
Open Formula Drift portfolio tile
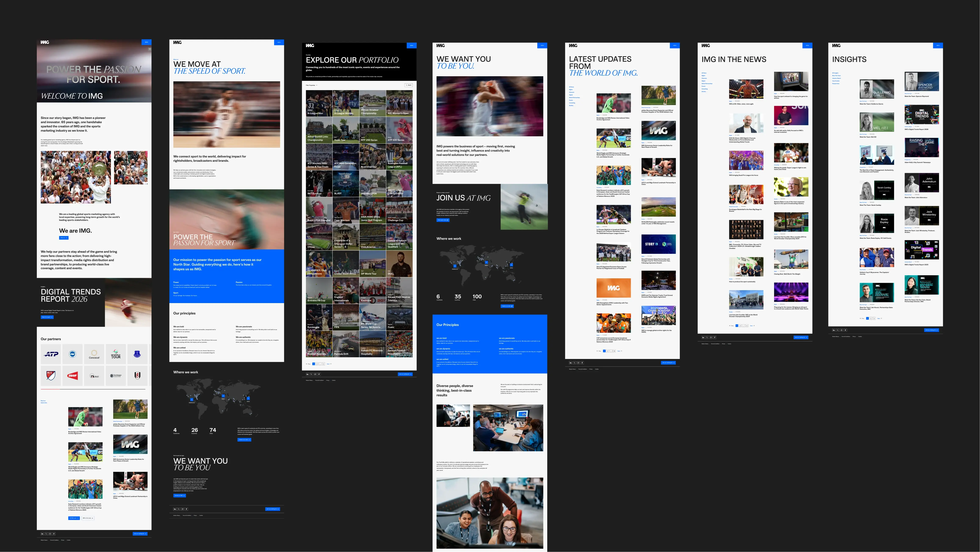click(x=346, y=344)
